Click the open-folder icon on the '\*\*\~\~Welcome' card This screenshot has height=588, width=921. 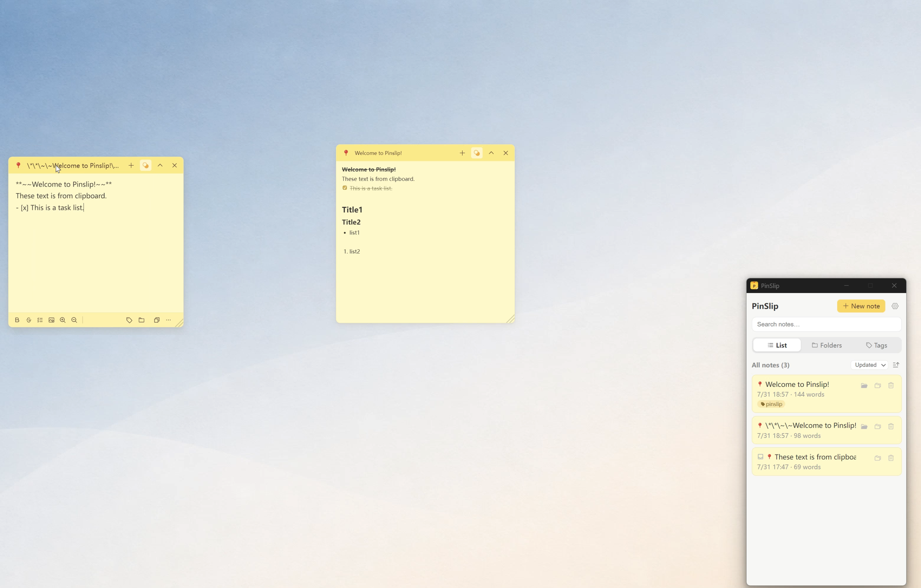(x=864, y=426)
